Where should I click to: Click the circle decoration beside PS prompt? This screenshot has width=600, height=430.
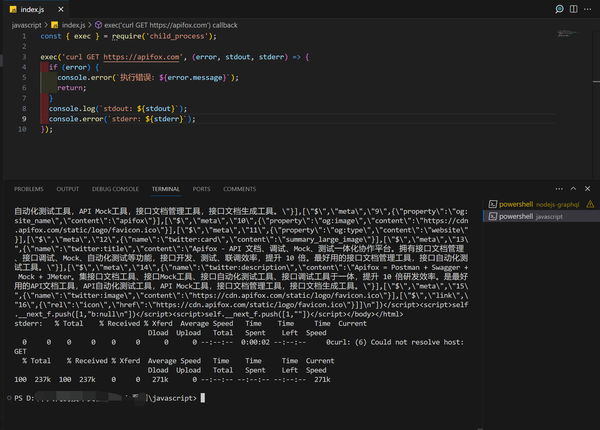[x=6, y=398]
